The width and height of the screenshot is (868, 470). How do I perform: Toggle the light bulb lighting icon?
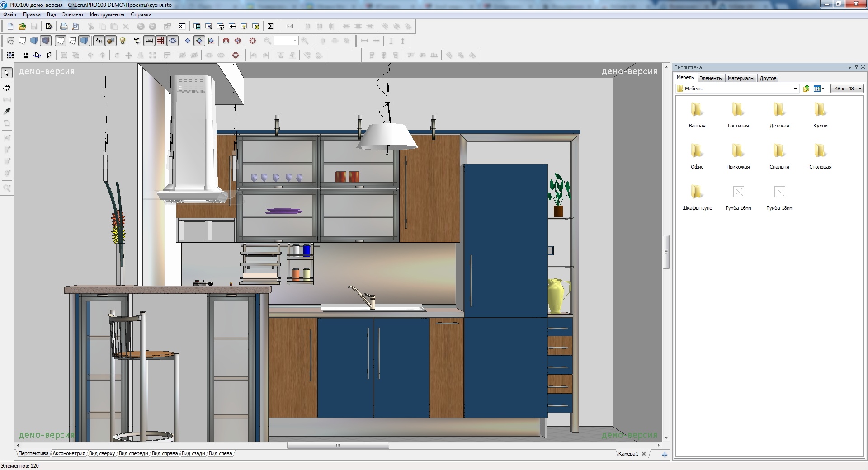click(x=123, y=41)
